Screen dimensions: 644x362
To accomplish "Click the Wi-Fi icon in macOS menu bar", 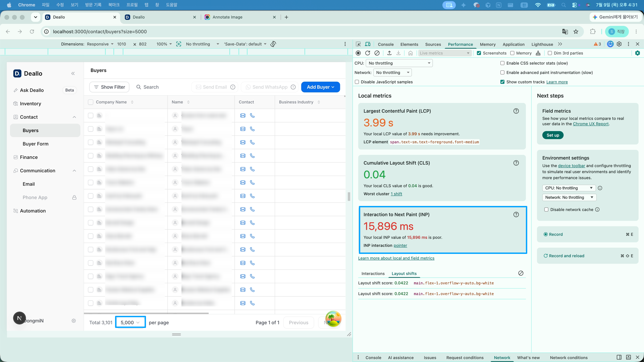I will click(x=538, y=5).
